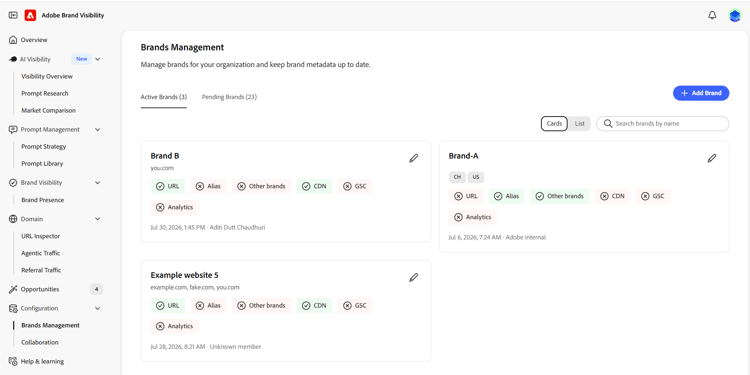Click the Opportunities count badge 4
This screenshot has height=375, width=750.
click(x=97, y=289)
